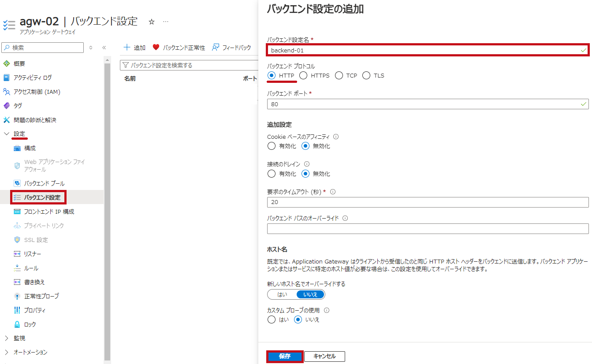The image size is (592, 364).
Task: Click the Web Application Firewall shield icon
Action: (x=17, y=166)
